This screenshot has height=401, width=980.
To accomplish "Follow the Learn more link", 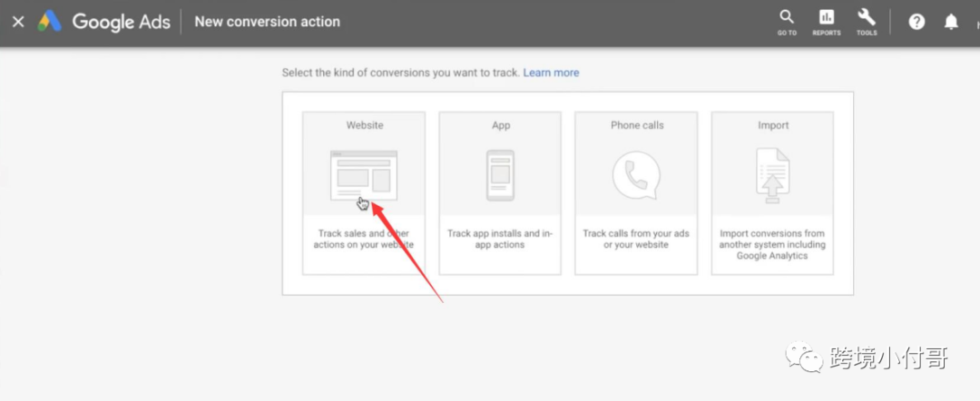I will [x=552, y=73].
